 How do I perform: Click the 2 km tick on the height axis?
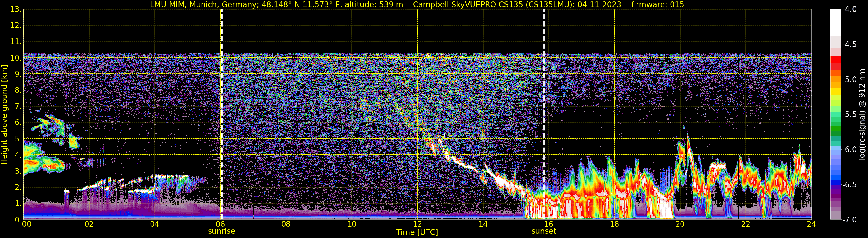click(x=18, y=188)
